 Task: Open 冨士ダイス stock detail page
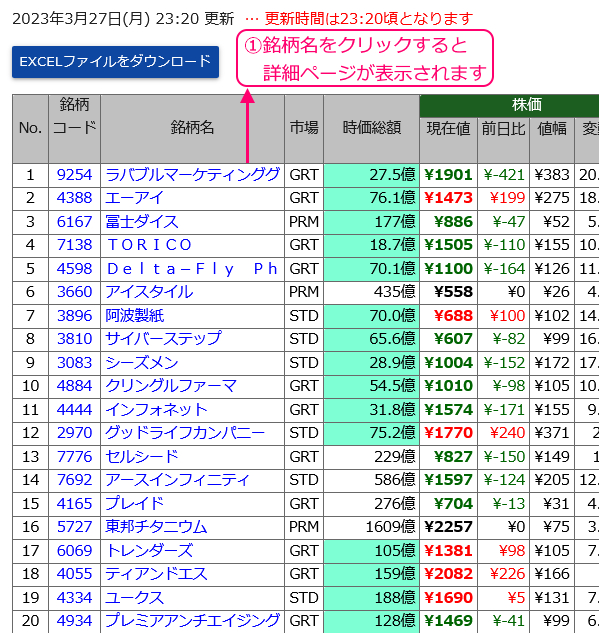click(142, 222)
